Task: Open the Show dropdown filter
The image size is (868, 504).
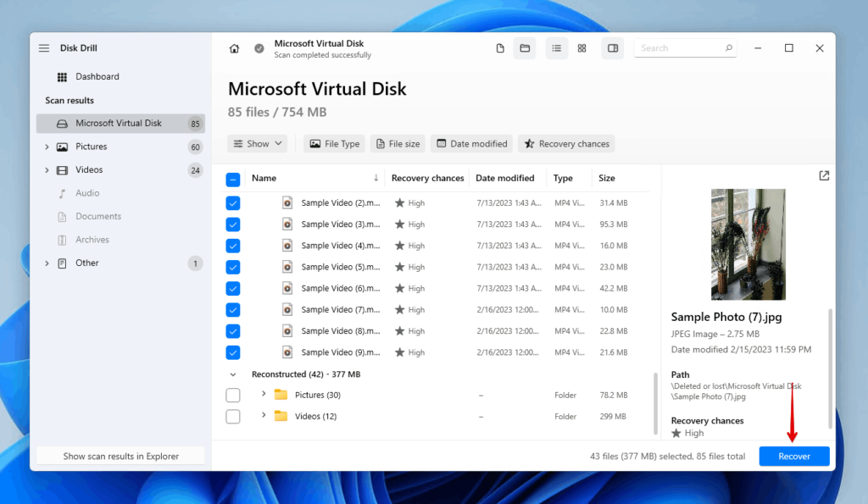Action: pyautogui.click(x=257, y=143)
